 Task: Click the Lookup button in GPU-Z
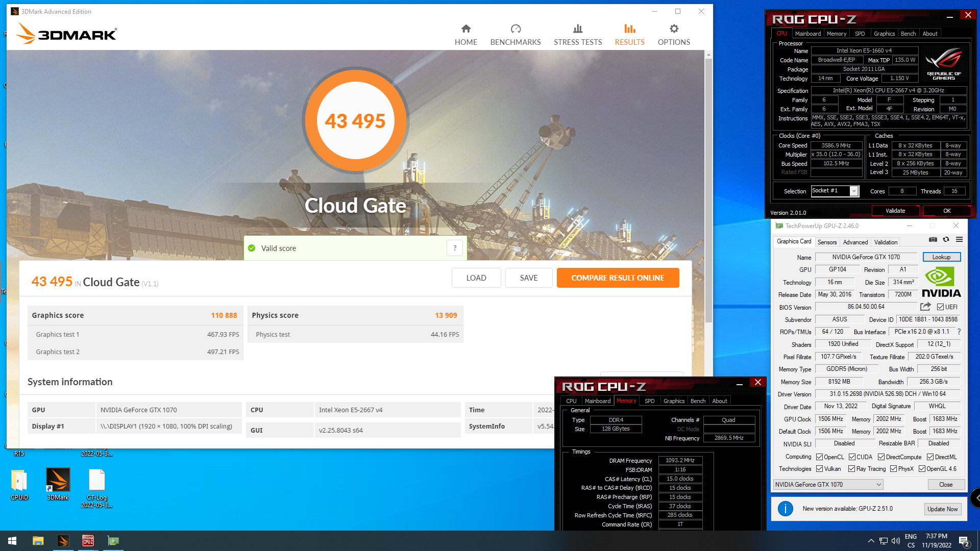tap(941, 257)
